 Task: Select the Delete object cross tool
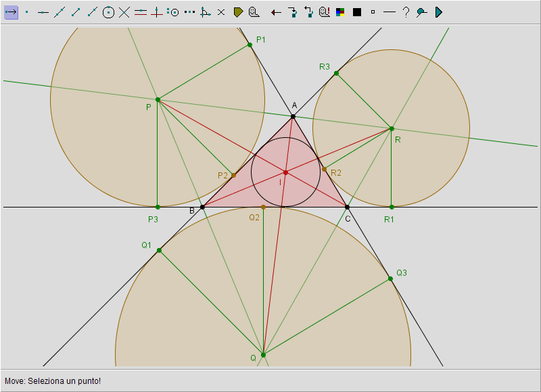(x=221, y=12)
